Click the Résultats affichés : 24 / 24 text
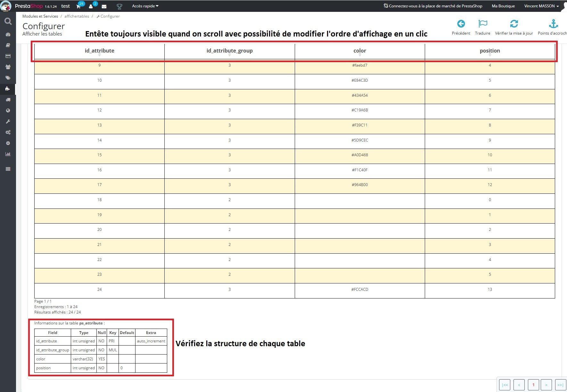Image resolution: width=567 pixels, height=392 pixels. click(x=58, y=312)
